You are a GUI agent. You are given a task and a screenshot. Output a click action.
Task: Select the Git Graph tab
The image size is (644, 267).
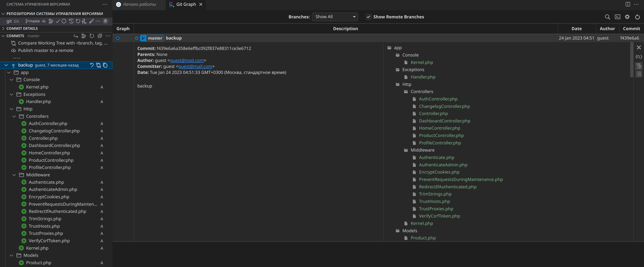click(x=186, y=4)
